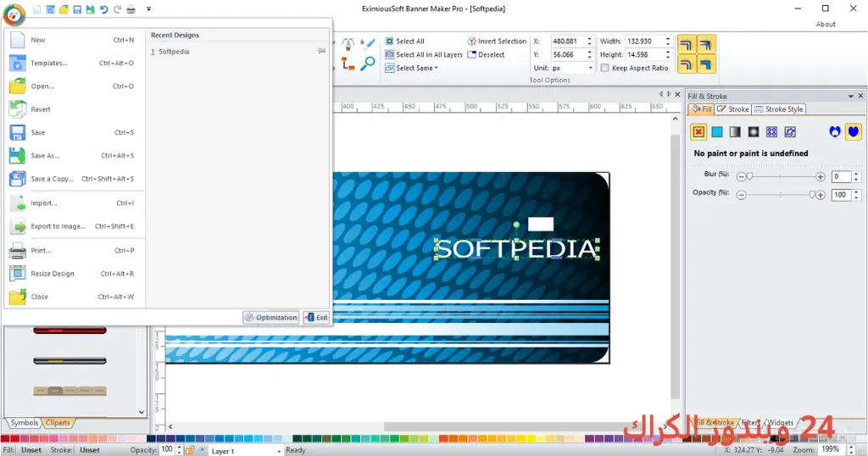Click Invert Selection button

(x=497, y=42)
